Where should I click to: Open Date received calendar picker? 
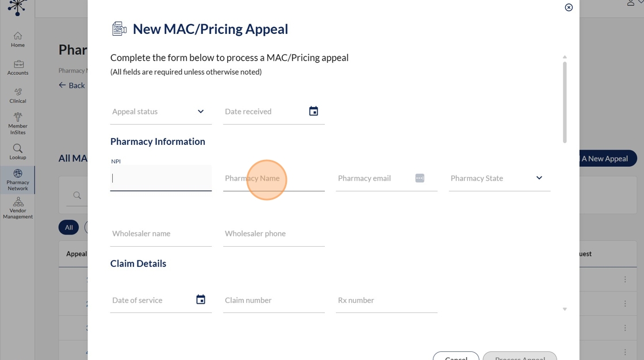point(313,111)
